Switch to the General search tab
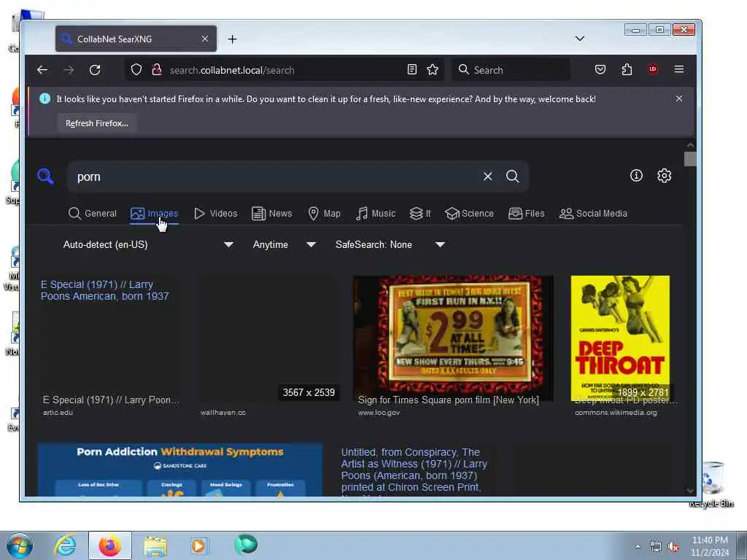 [93, 214]
